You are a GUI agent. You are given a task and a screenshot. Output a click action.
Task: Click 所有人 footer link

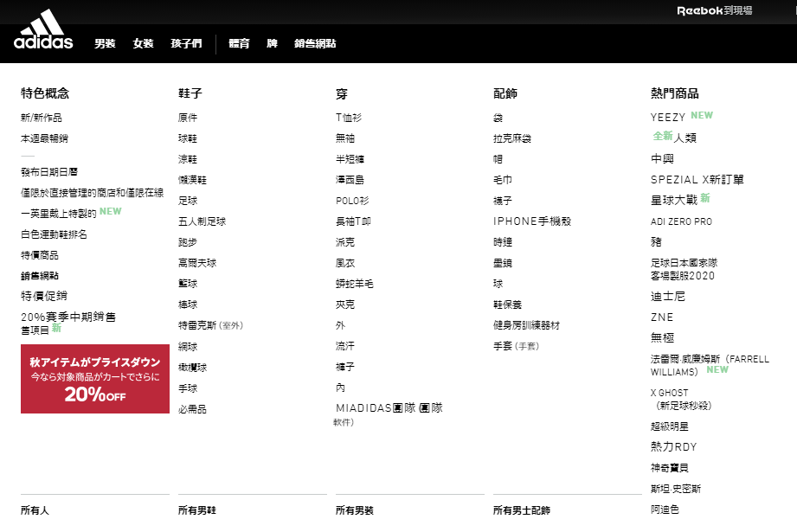[35, 510]
